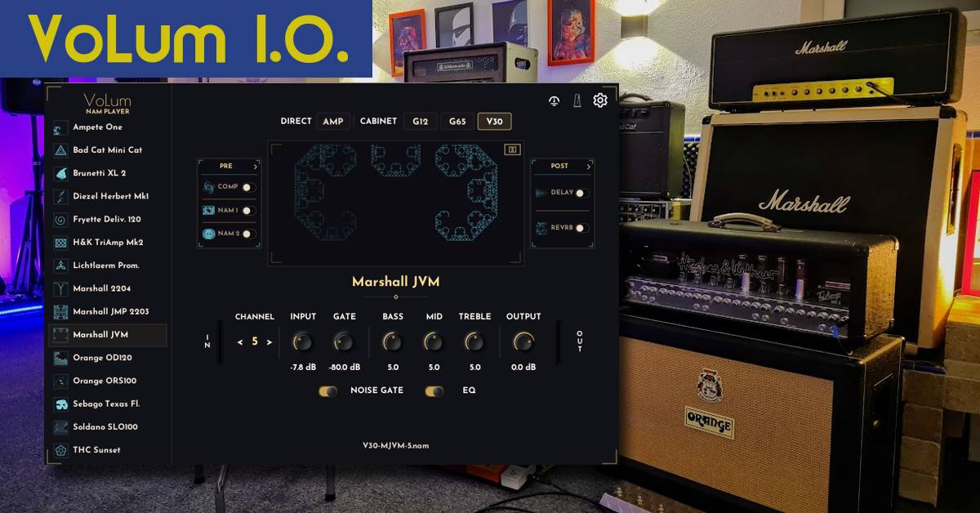This screenshot has width=980, height=513.
Task: Click the channel number 5
Action: (x=255, y=341)
